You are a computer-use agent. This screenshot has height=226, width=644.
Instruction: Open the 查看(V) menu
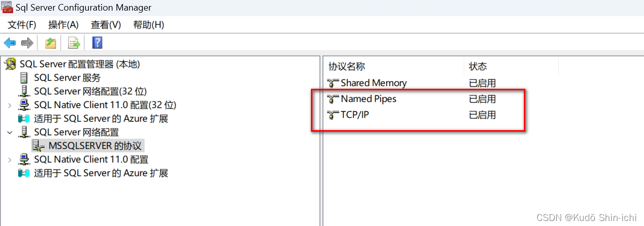[x=106, y=25]
